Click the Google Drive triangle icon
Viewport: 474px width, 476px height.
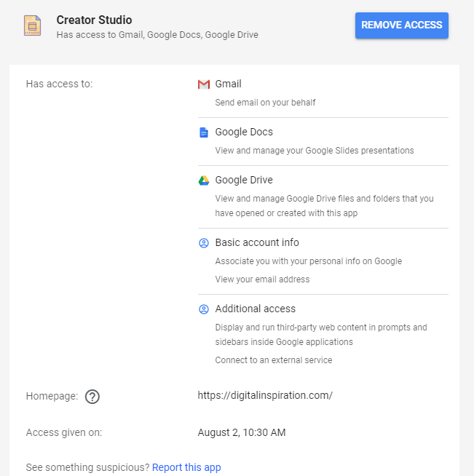pos(204,181)
